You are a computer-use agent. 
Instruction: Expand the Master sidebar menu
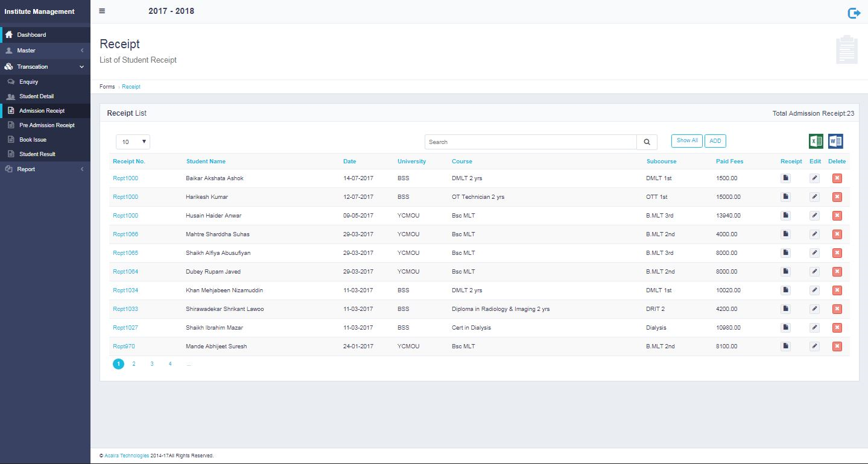tap(45, 51)
